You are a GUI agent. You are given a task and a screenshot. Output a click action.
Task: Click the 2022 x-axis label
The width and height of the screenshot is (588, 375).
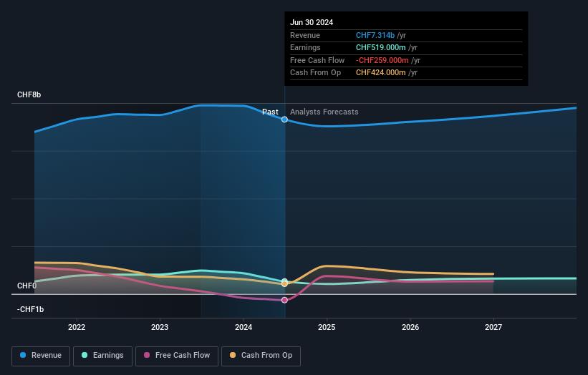77,328
